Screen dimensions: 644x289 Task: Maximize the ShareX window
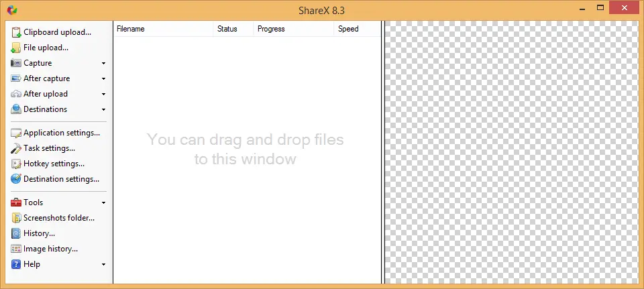coord(600,7)
